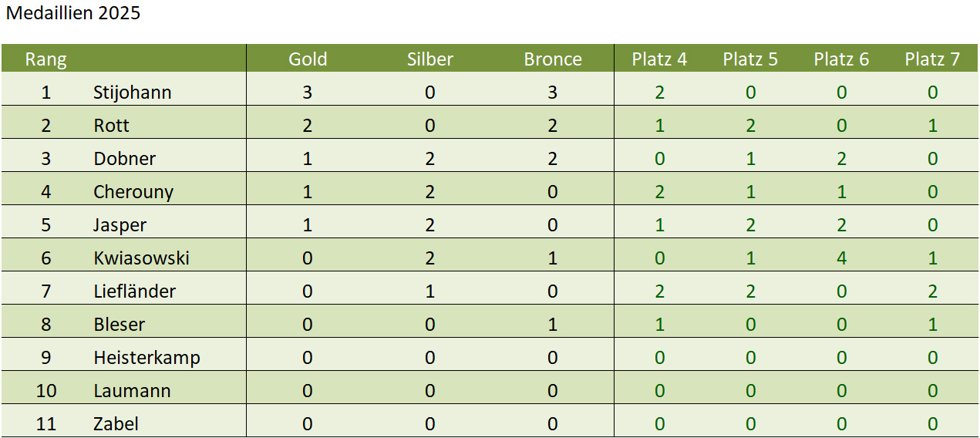Click the Platz 5 header cell

pos(750,59)
